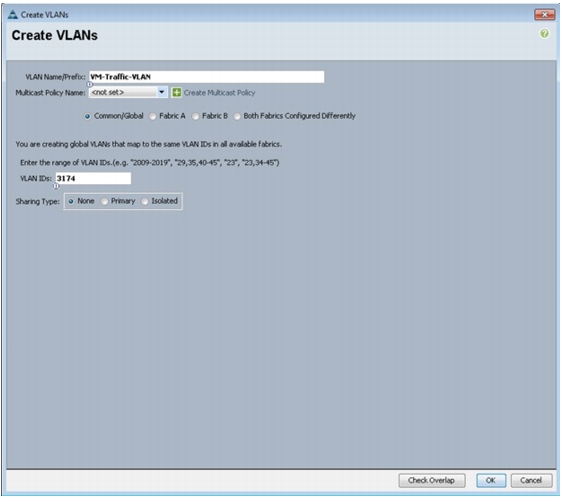Click the VLAN IDs input field

[93, 178]
